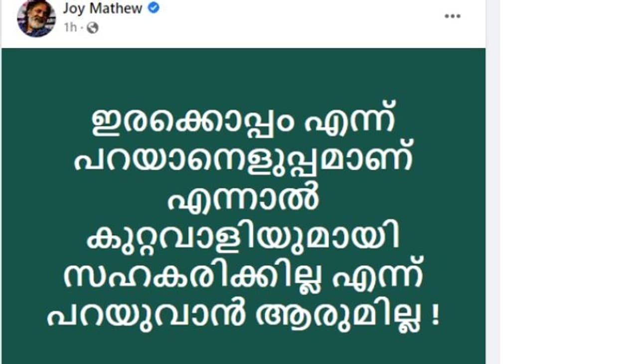Image resolution: width=638 pixels, height=364 pixels.
Task: Open Joy Mathew's profile picture
Action: [36, 18]
